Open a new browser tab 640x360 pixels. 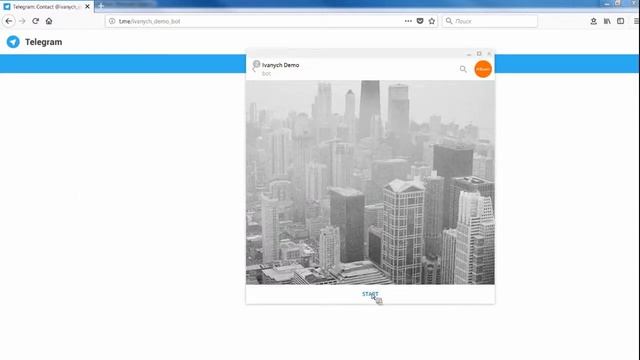(x=101, y=6)
